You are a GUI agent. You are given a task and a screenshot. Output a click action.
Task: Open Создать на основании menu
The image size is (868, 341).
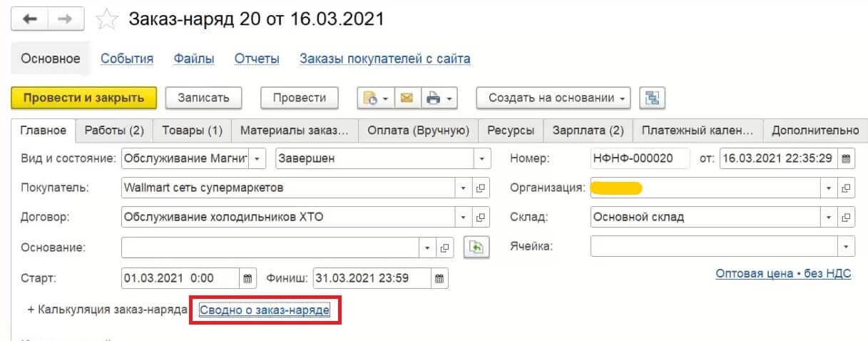coord(553,98)
